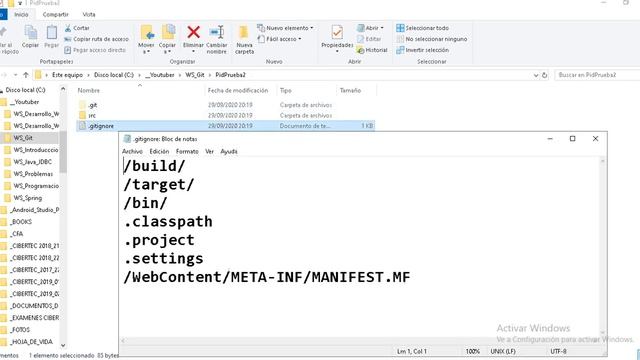Screen dimensions: 640x360
Task: Open the Mover a folder menu
Action: (x=146, y=40)
